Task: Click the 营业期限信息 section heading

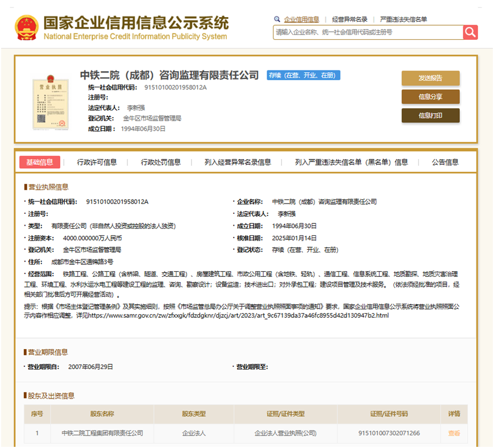Action: [48, 352]
